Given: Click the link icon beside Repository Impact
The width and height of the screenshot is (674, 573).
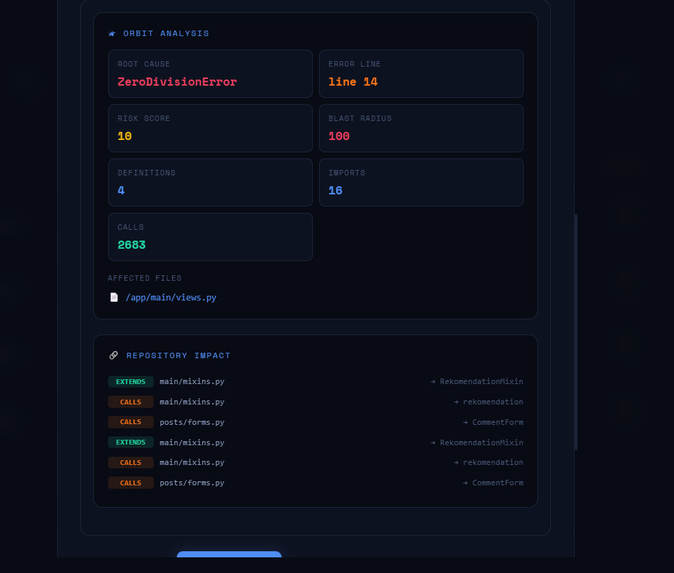Looking at the screenshot, I should pos(113,355).
